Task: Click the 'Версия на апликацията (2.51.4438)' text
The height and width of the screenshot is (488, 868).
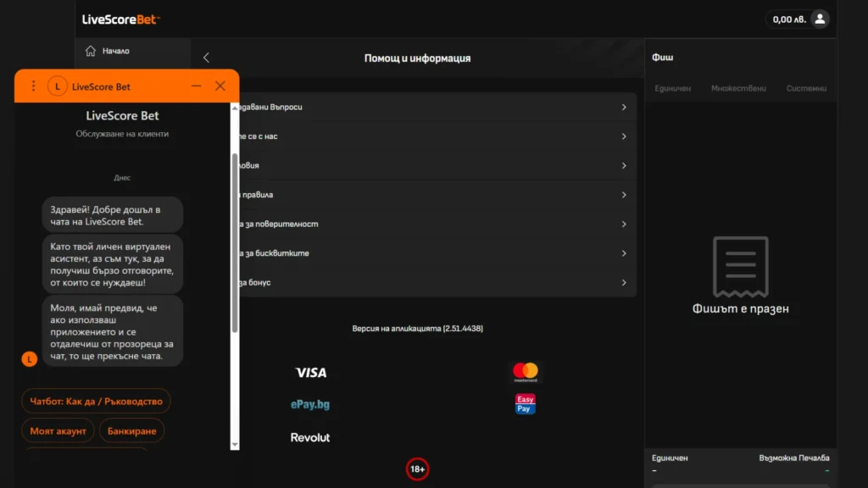Action: (417, 329)
